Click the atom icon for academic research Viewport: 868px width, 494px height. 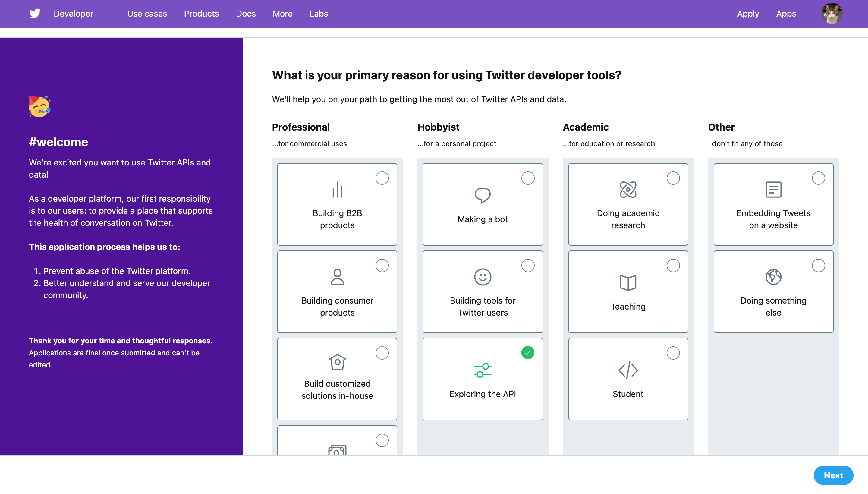[628, 190]
